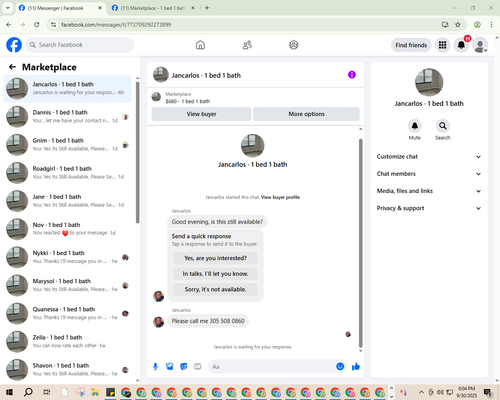Choose a sticker from the composer

184,367
